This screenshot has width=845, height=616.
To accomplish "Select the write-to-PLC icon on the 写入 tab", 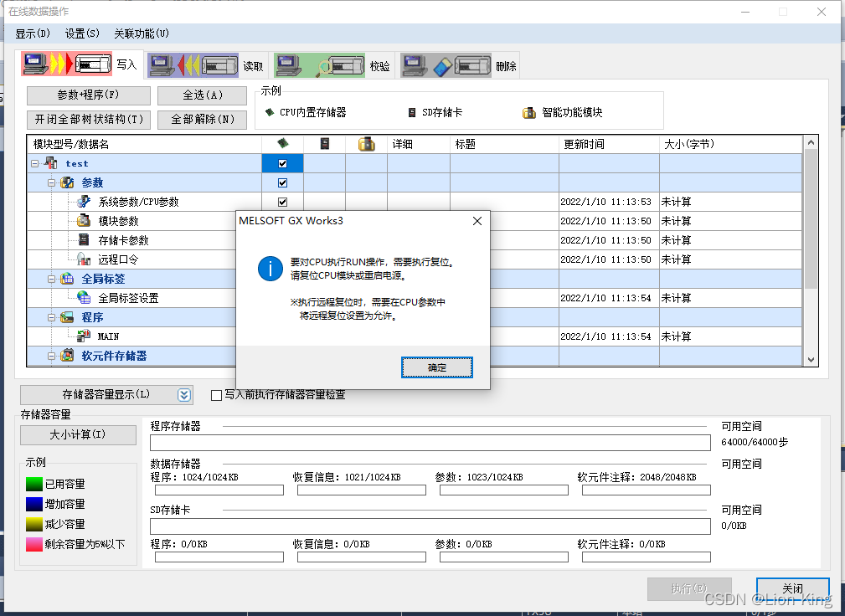I will coord(67,64).
